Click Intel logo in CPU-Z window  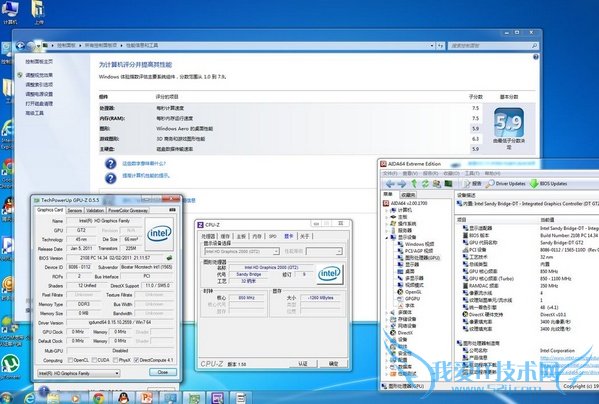pos(330,274)
